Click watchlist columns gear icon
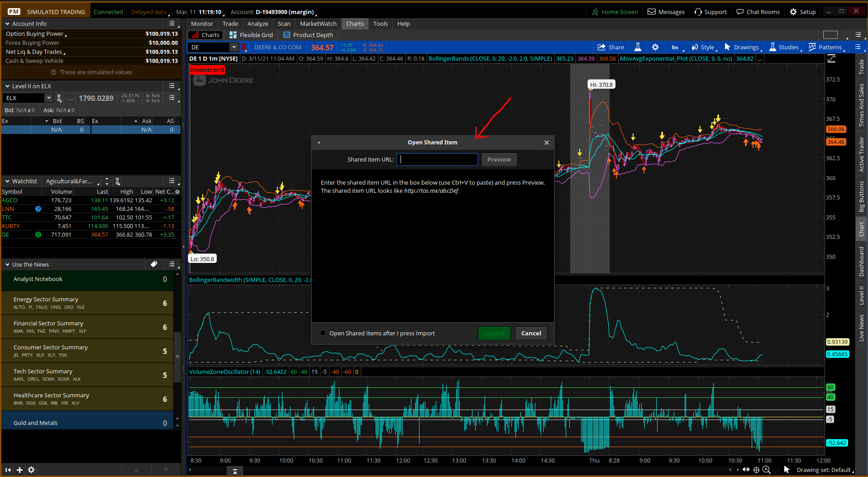Screen dimensions: 868x477 [x=177, y=192]
